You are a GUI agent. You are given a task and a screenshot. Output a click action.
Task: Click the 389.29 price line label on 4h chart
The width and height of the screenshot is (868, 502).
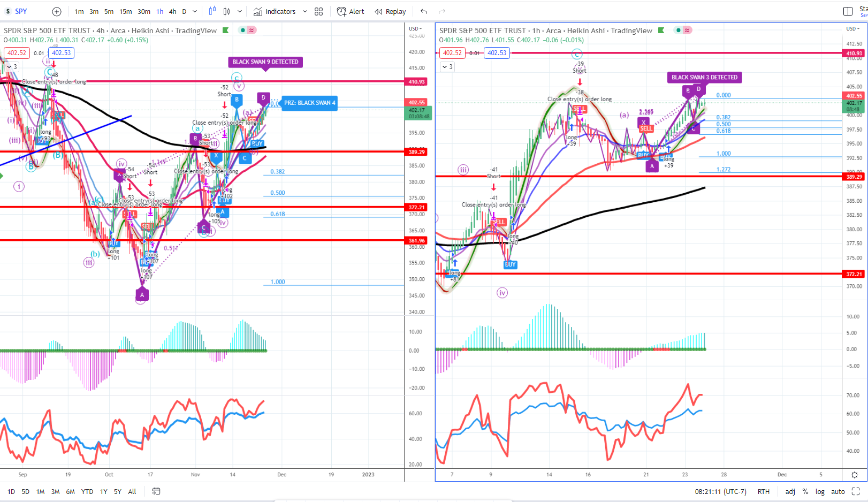416,152
